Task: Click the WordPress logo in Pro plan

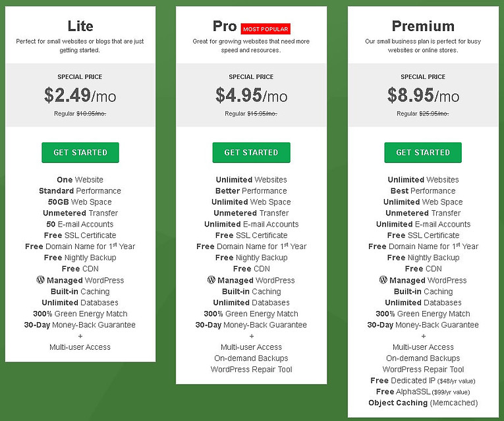Action: pyautogui.click(x=211, y=279)
